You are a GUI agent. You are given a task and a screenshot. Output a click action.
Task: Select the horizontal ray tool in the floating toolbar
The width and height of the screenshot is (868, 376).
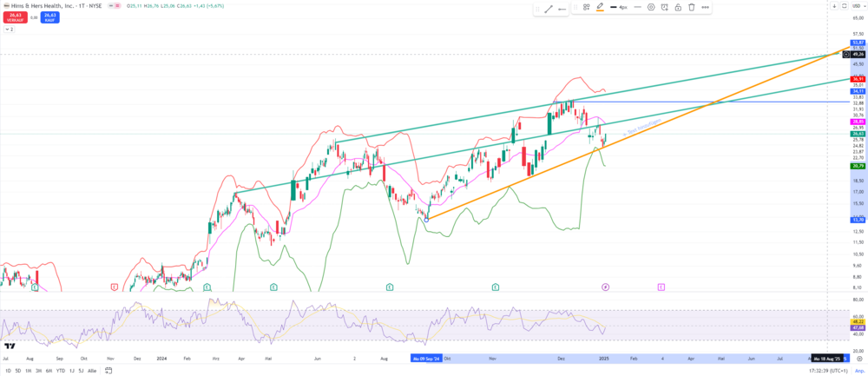(x=562, y=9)
